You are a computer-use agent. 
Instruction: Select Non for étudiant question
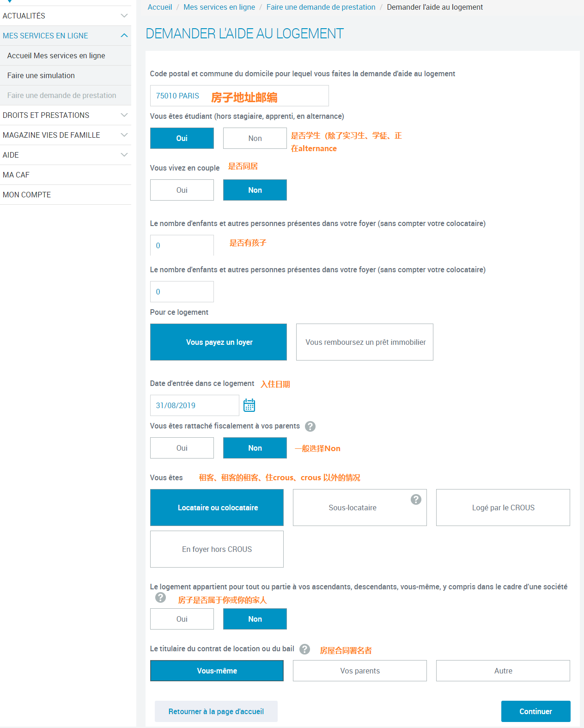255,138
